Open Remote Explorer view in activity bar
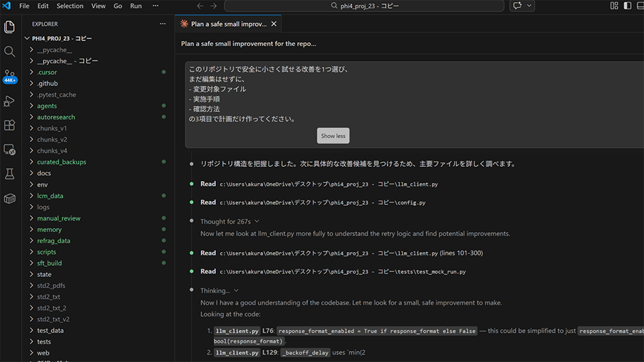 [9, 149]
